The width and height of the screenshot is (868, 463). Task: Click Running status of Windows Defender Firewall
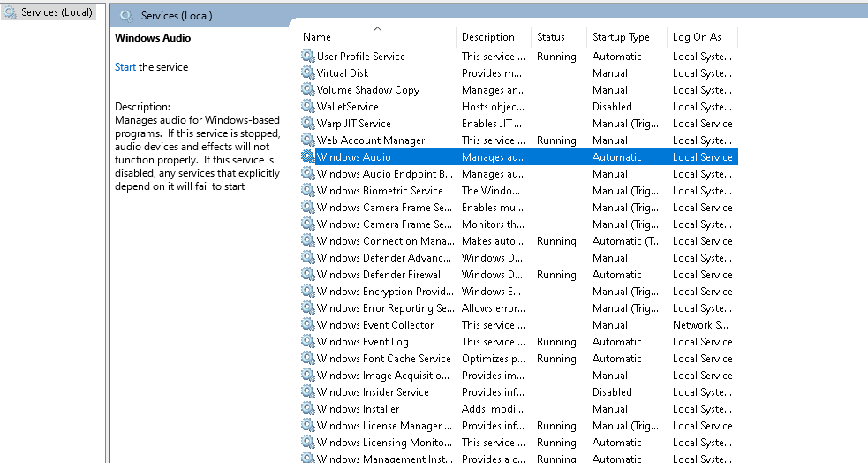pyautogui.click(x=556, y=275)
